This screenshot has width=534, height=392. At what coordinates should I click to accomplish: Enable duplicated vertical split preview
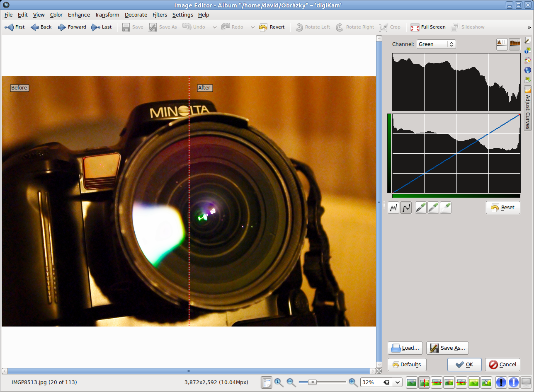449,382
